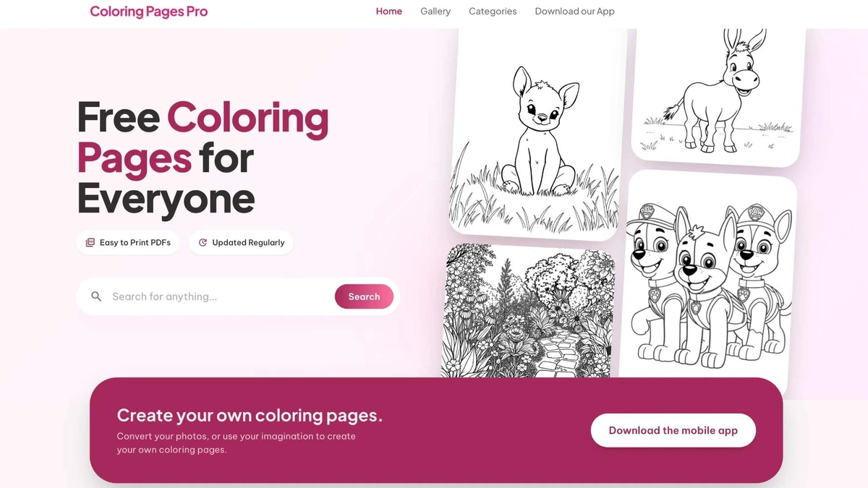Select the Home navigation item
This screenshot has width=868, height=488.
tap(389, 12)
